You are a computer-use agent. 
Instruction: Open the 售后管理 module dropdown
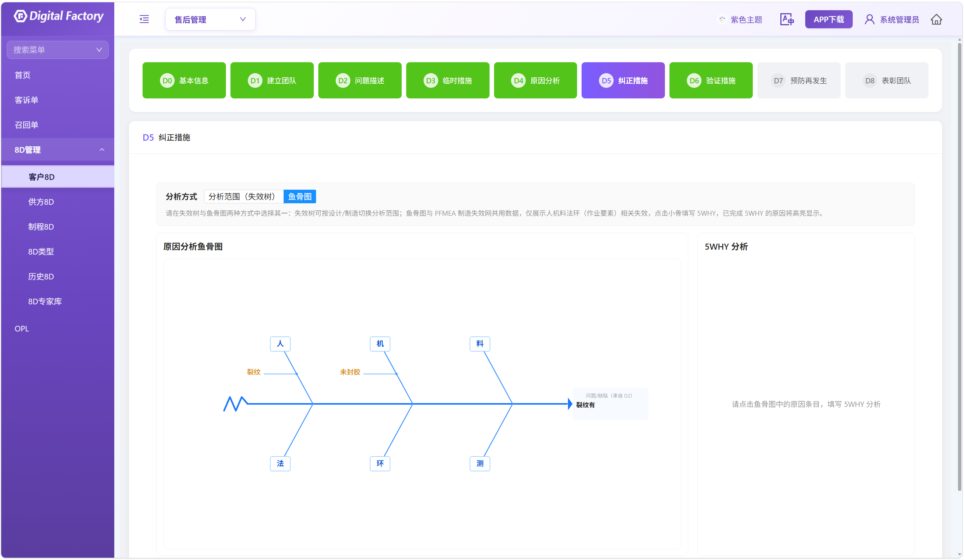(x=210, y=19)
